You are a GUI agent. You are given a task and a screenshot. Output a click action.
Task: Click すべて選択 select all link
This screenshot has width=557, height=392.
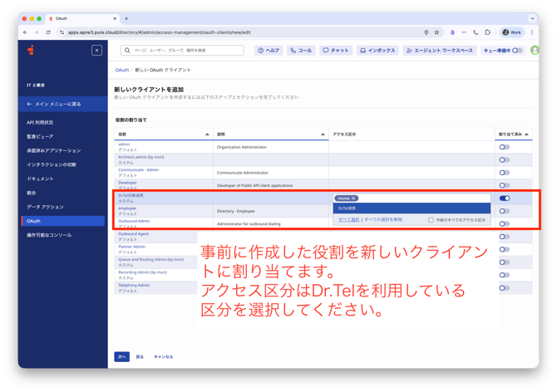click(x=348, y=219)
